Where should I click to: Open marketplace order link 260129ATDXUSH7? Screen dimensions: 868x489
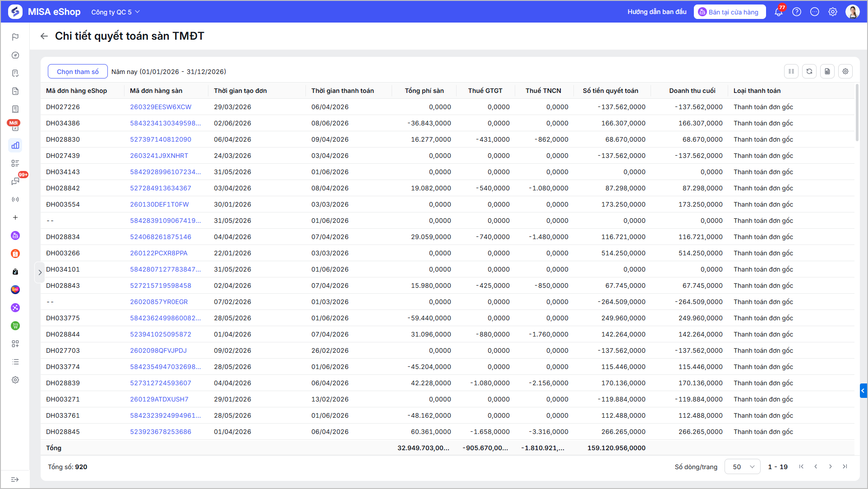[159, 399]
